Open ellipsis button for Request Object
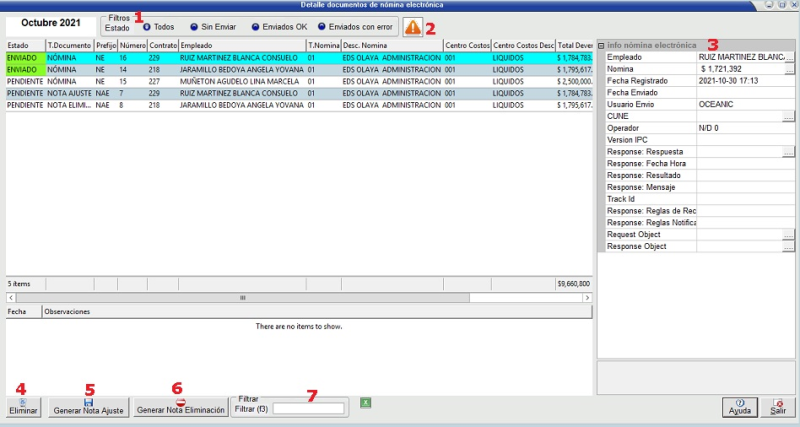Screen dimensions: 800x427 788,234
